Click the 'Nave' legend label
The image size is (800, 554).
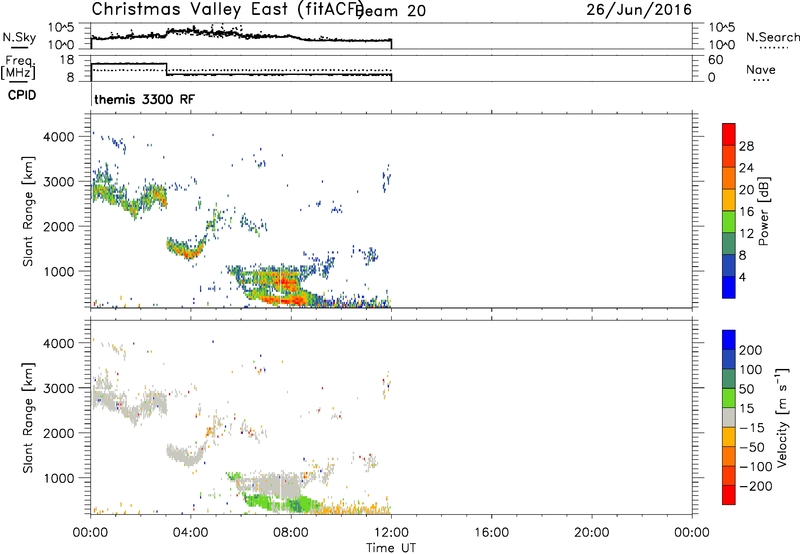pyautogui.click(x=761, y=70)
